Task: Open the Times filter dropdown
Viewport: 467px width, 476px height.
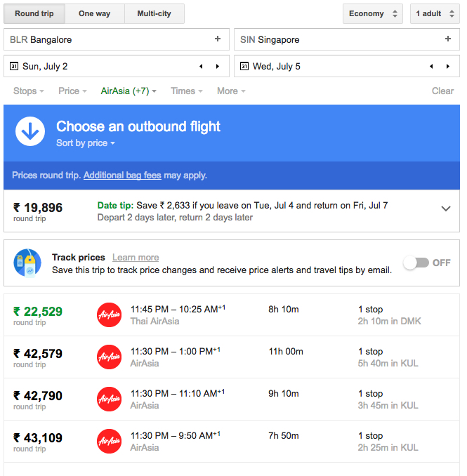Action: 186,91
